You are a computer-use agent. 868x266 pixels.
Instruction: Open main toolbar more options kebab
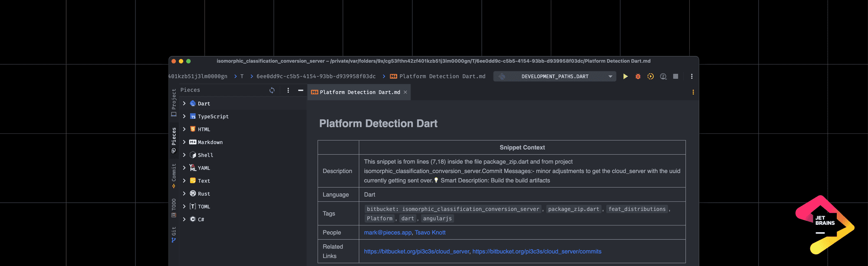click(x=692, y=76)
